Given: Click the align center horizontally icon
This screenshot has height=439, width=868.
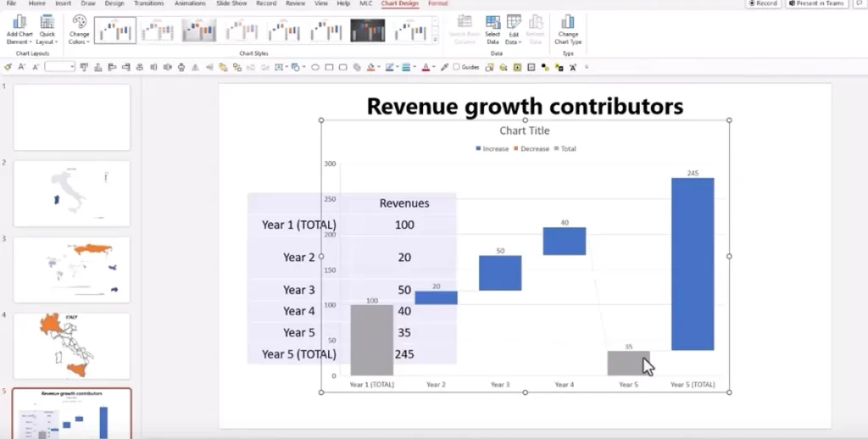Looking at the screenshot, I should point(140,67).
